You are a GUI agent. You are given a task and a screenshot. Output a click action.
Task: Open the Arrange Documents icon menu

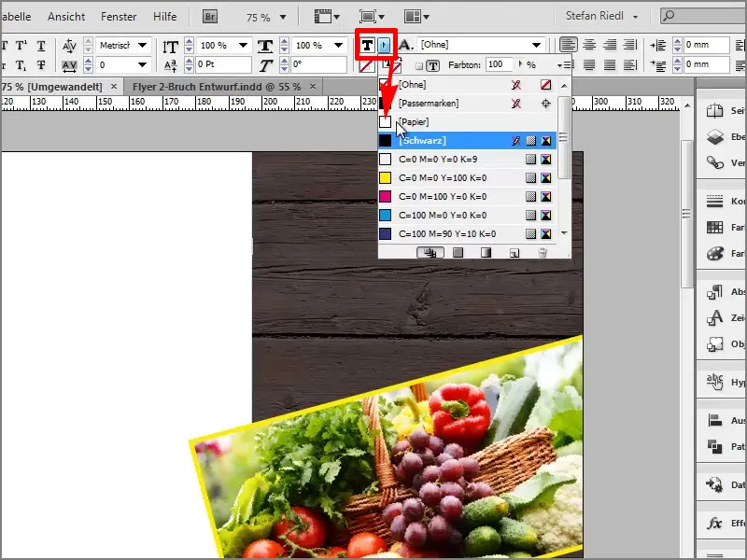click(416, 17)
